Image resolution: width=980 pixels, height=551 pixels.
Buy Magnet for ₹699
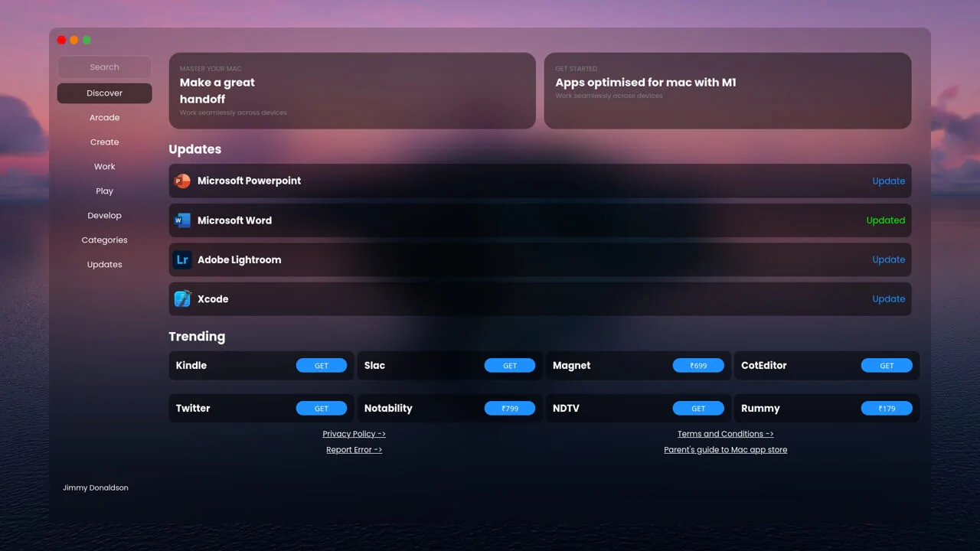[698, 366]
